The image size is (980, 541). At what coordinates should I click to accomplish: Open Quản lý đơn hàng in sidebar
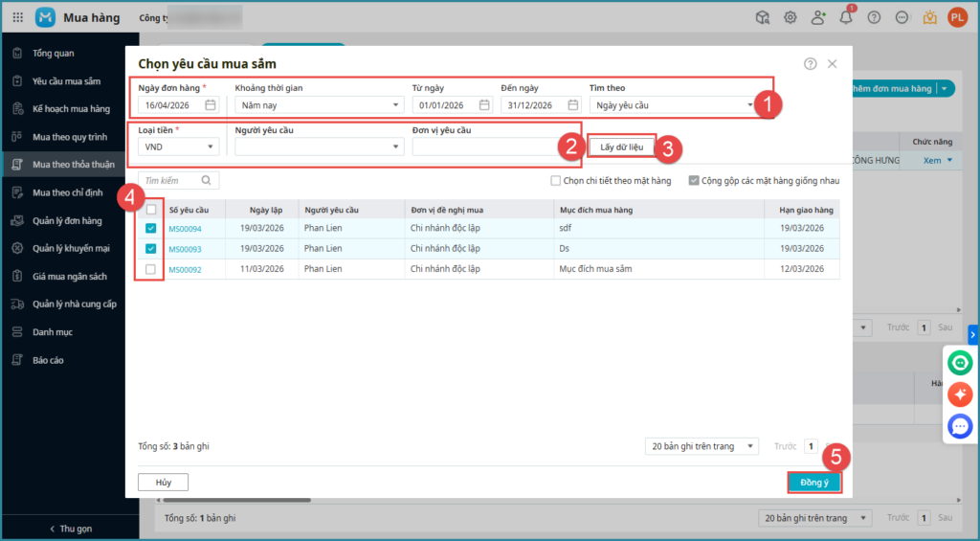67,221
